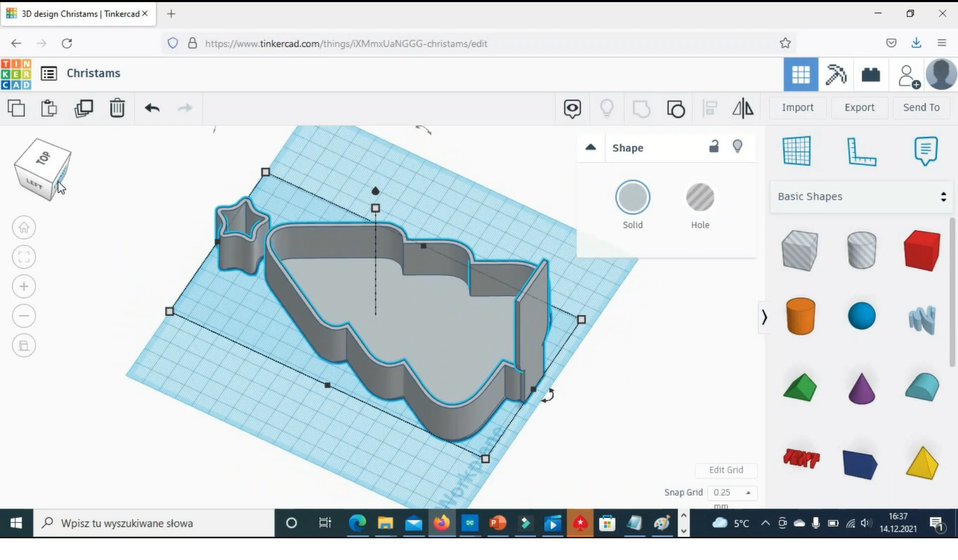The width and height of the screenshot is (958, 560).
Task: Select the striped Box hole shape
Action: point(800,250)
